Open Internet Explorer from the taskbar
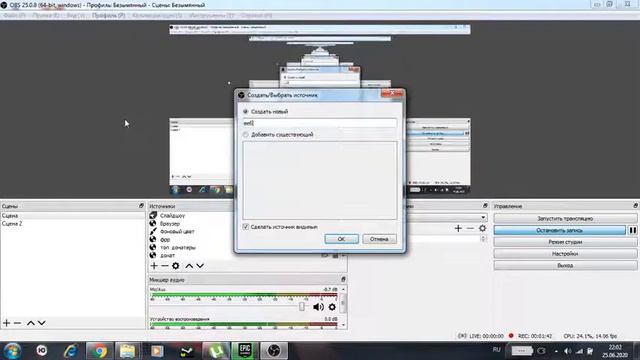The width and height of the screenshot is (640, 360). point(70,351)
